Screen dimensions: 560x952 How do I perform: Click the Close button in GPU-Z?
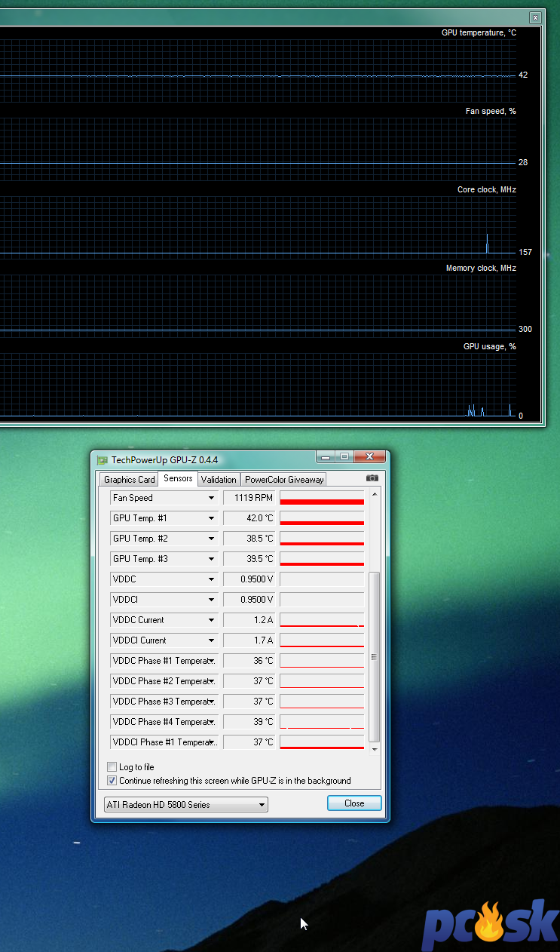point(354,803)
